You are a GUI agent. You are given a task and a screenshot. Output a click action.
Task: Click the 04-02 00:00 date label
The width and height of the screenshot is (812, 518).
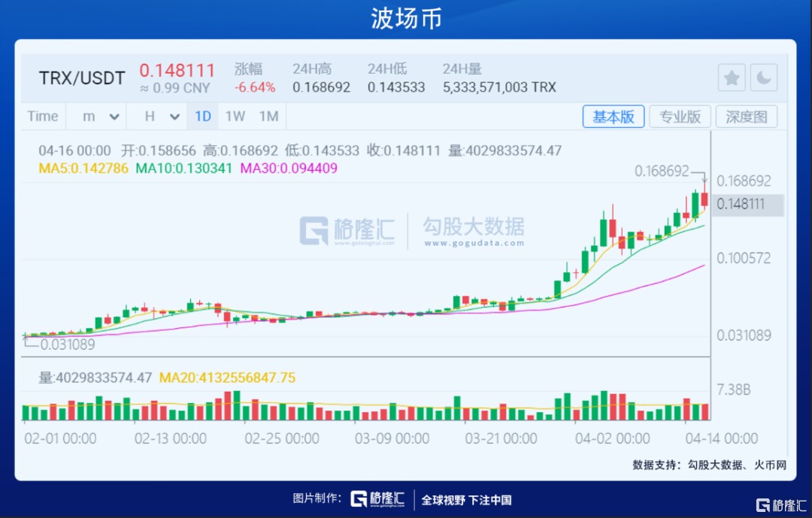[613, 439]
